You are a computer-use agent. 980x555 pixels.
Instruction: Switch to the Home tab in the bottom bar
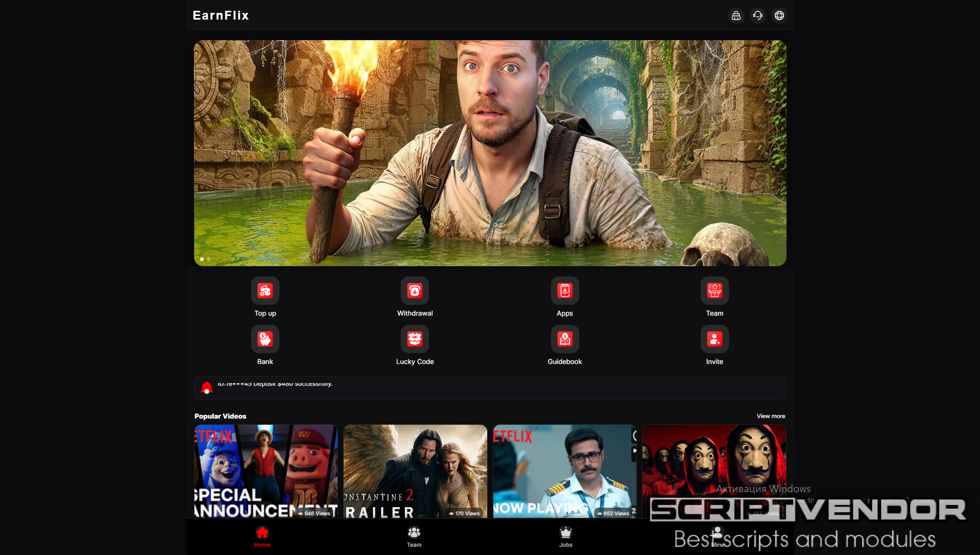(262, 536)
